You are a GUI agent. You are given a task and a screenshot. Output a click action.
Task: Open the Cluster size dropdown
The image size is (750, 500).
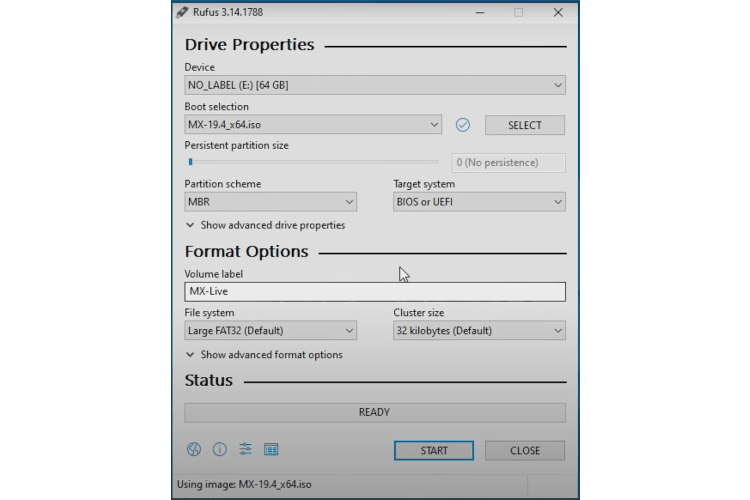click(x=479, y=331)
